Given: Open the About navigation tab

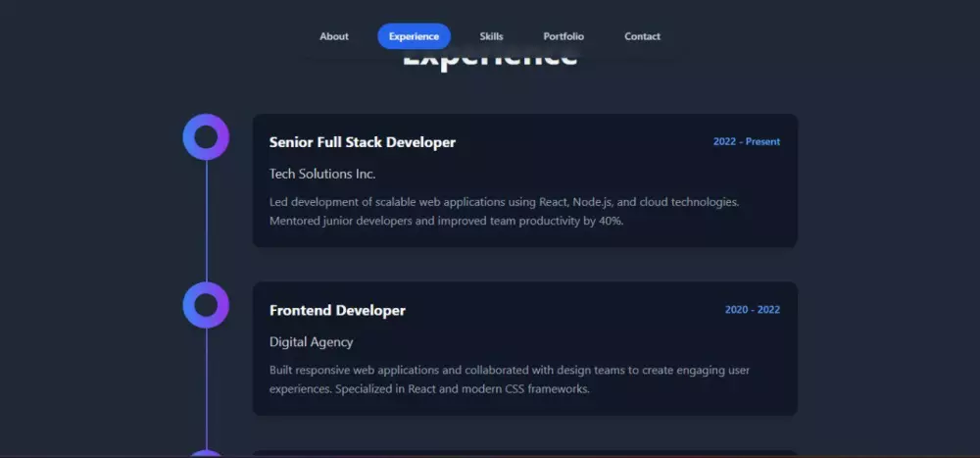Looking at the screenshot, I should (334, 36).
